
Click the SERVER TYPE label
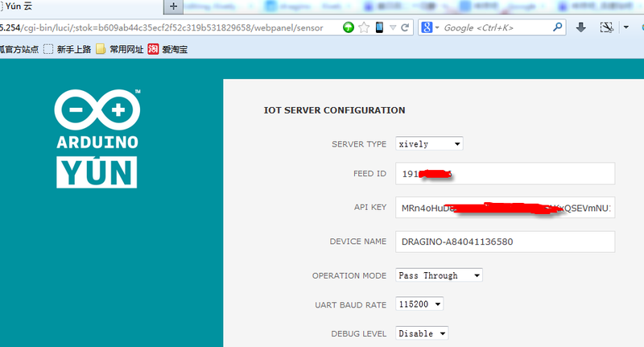(x=359, y=144)
